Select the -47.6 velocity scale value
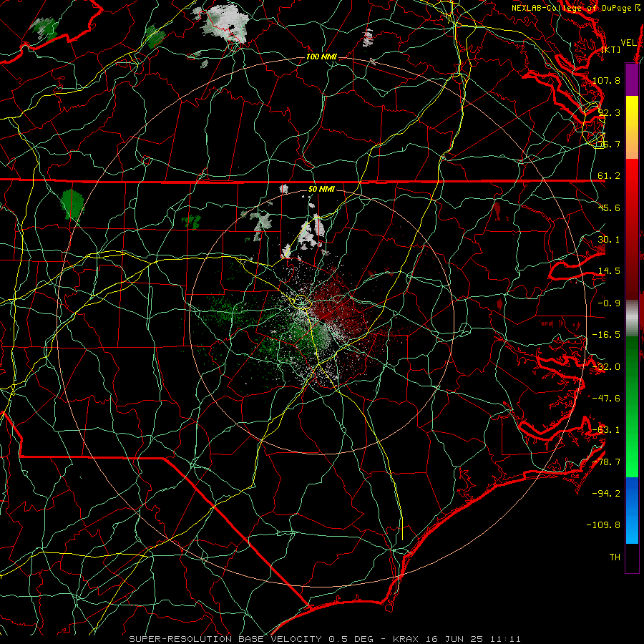644x644 pixels. pyautogui.click(x=606, y=399)
